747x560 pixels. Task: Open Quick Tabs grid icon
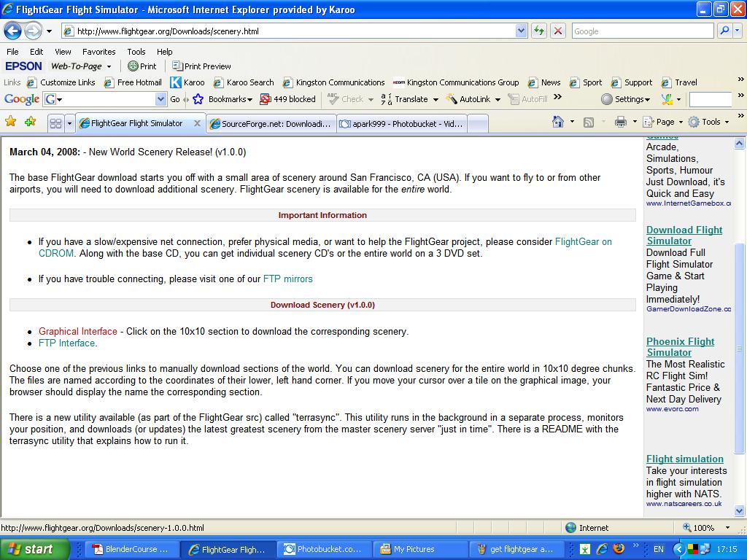[x=55, y=124]
